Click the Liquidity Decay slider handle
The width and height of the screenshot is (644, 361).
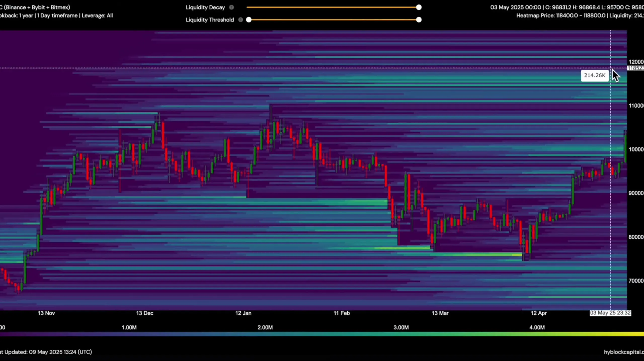click(419, 7)
